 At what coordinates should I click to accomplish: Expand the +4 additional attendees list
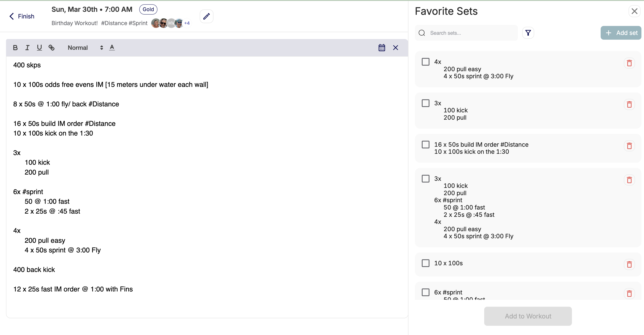click(x=187, y=23)
